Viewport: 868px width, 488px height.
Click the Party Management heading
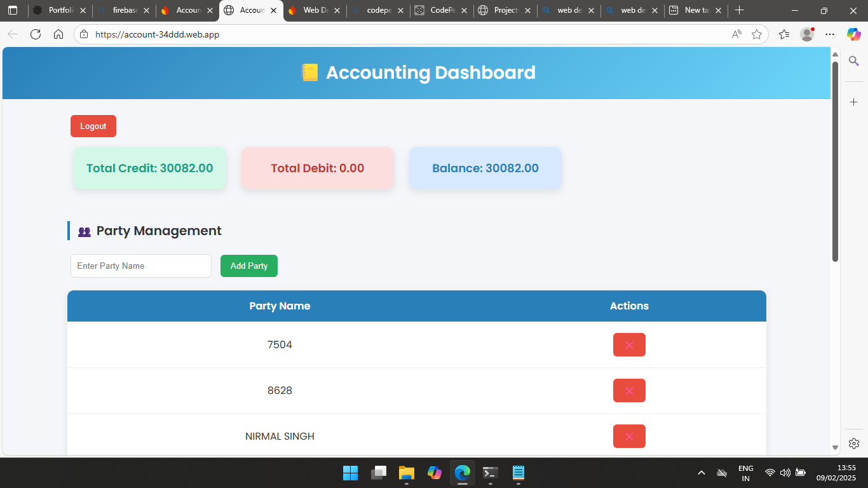tap(159, 231)
